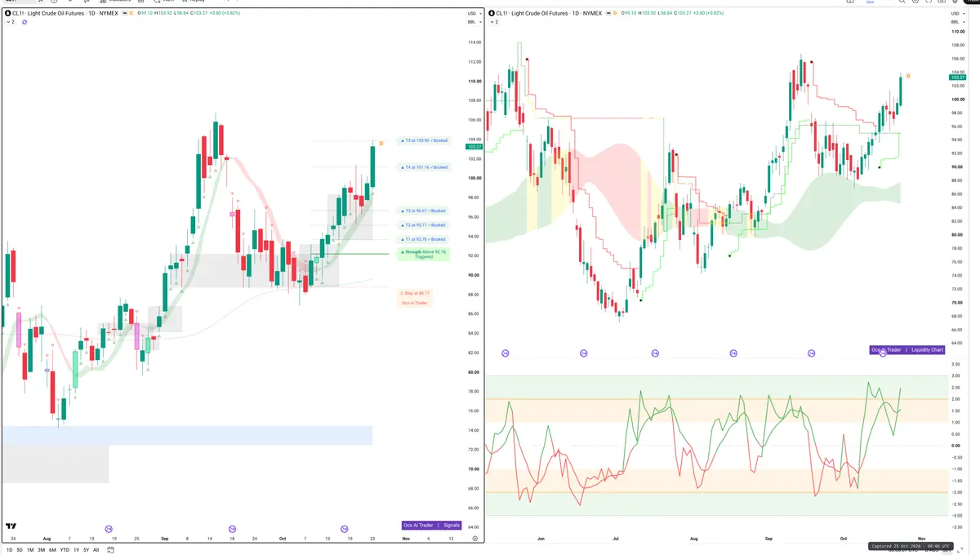Image resolution: width=980 pixels, height=555 pixels.
Task: Click the 'T5 at 103.90 Booked' label
Action: 423,140
